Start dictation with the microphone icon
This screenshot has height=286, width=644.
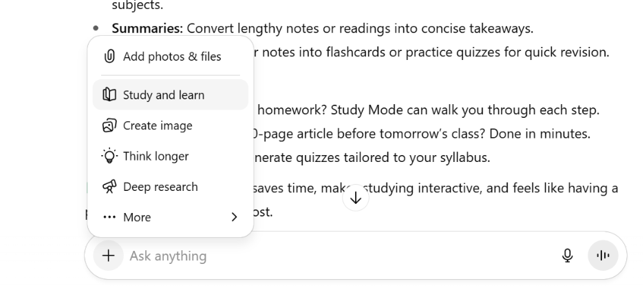(x=567, y=256)
